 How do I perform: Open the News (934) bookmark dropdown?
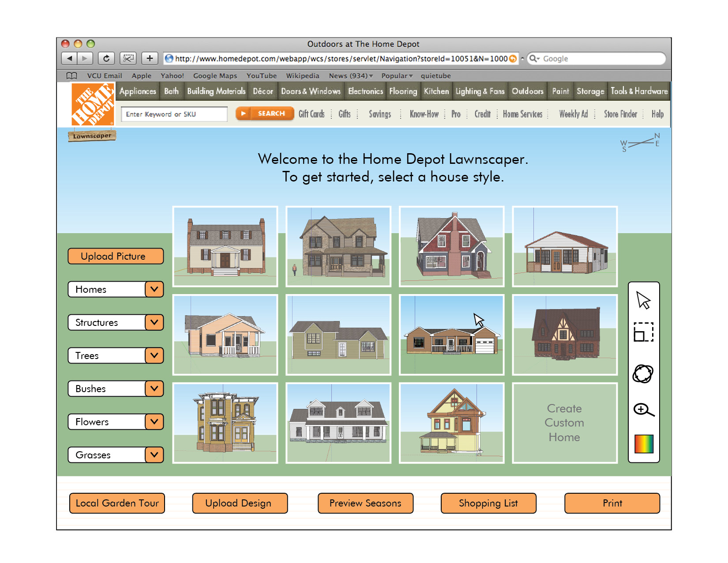tap(351, 76)
